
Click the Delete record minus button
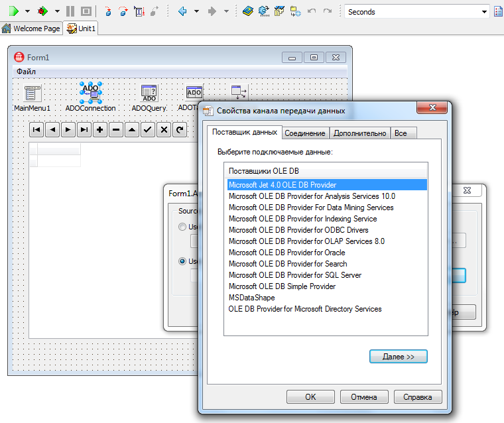coord(116,130)
